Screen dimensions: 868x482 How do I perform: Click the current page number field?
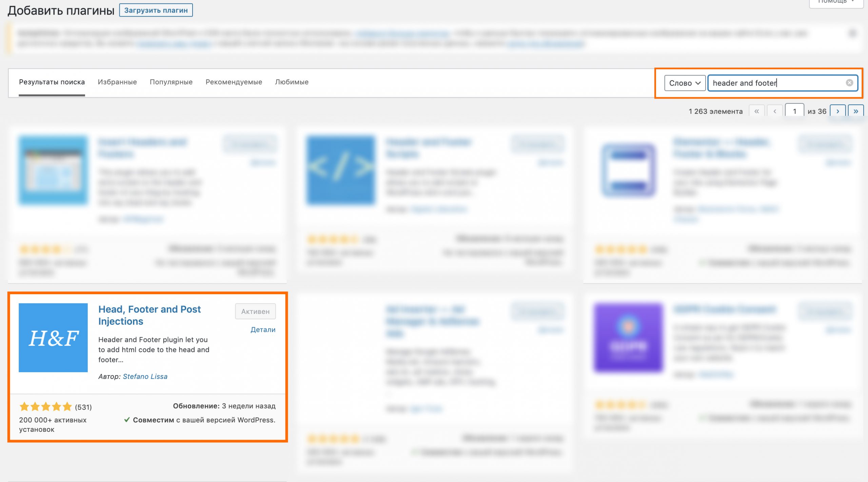click(794, 111)
